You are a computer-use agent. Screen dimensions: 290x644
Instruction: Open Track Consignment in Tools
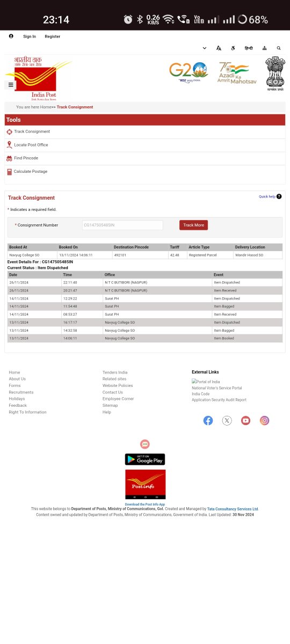click(32, 131)
